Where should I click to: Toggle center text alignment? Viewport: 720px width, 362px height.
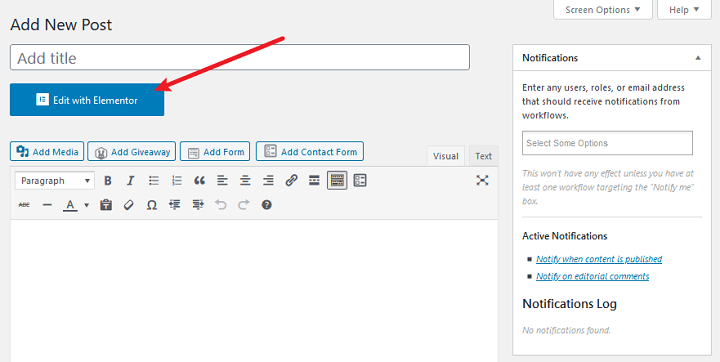pos(245,181)
